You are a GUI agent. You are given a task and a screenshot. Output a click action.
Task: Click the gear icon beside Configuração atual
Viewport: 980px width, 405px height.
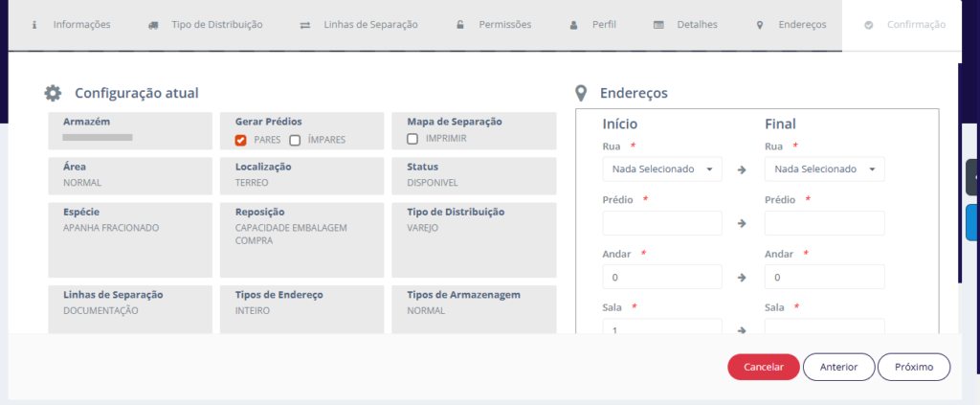[x=54, y=93]
